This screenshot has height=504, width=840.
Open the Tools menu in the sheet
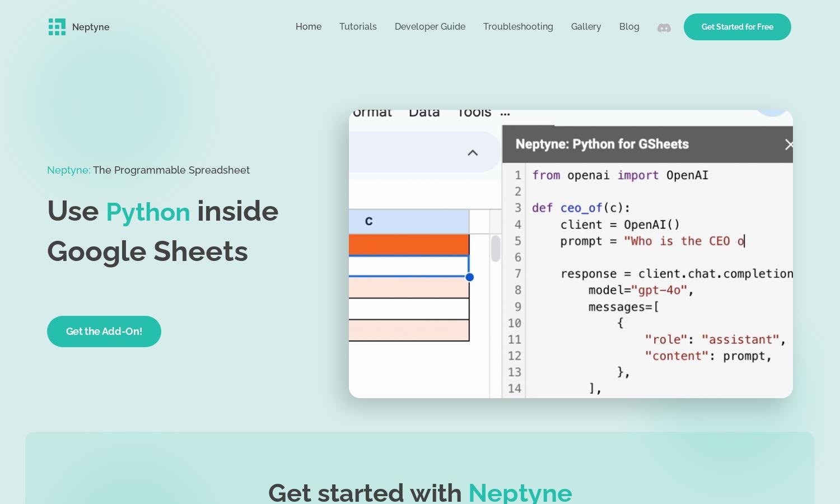tap(474, 113)
